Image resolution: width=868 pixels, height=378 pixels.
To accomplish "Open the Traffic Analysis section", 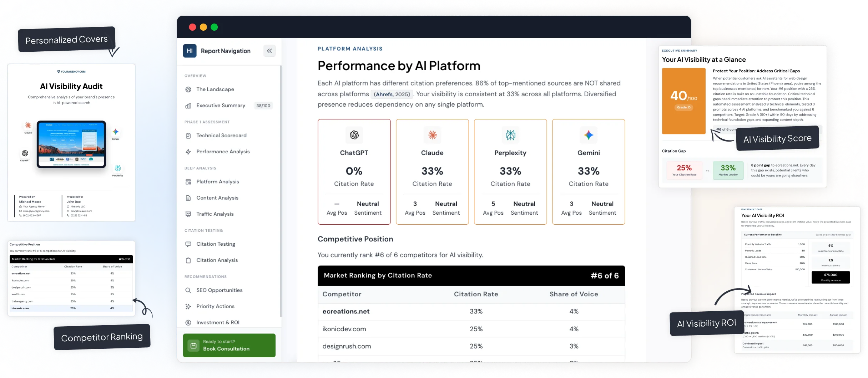I will [x=215, y=214].
